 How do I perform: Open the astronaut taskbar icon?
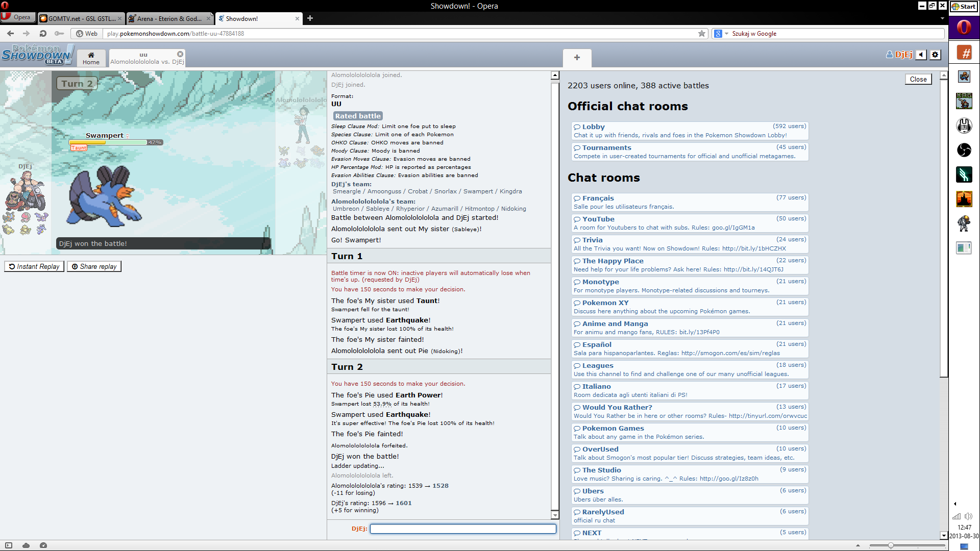(x=964, y=223)
